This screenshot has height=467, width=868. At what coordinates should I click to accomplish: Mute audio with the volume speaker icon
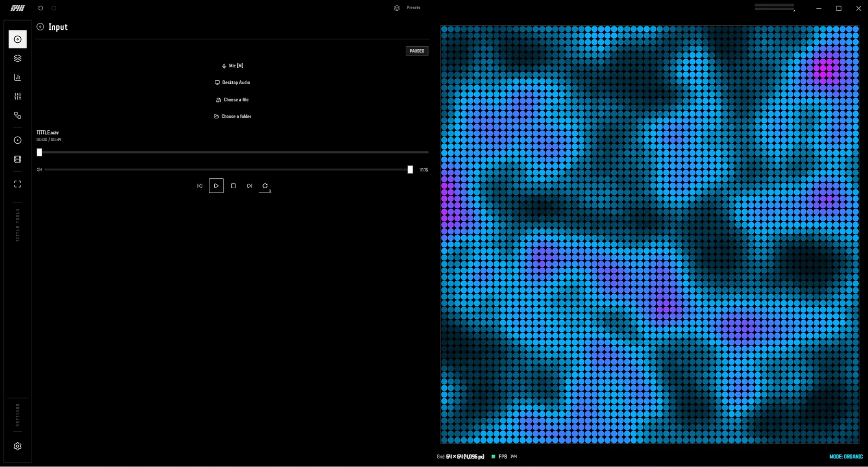[x=39, y=170]
